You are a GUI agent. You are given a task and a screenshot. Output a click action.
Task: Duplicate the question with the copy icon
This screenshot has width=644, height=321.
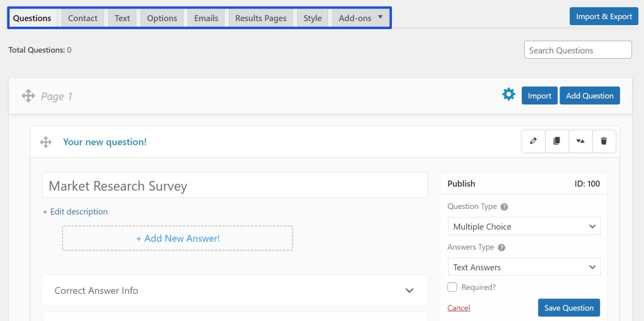pos(557,141)
